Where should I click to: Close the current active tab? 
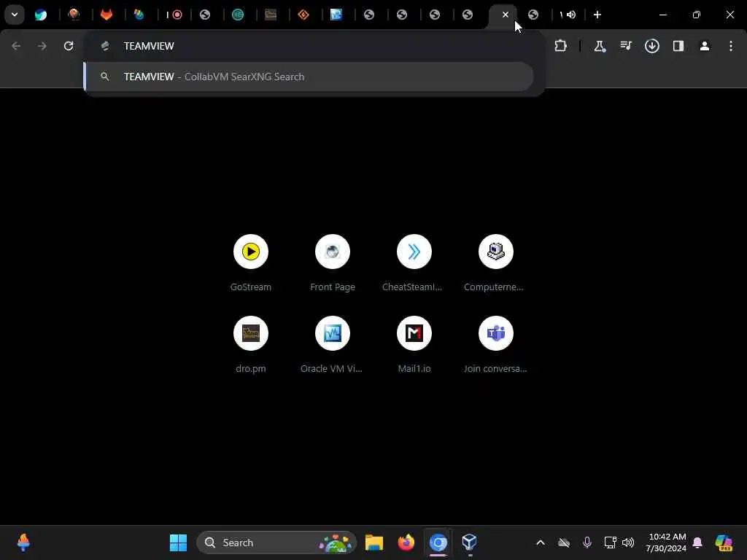click(506, 15)
